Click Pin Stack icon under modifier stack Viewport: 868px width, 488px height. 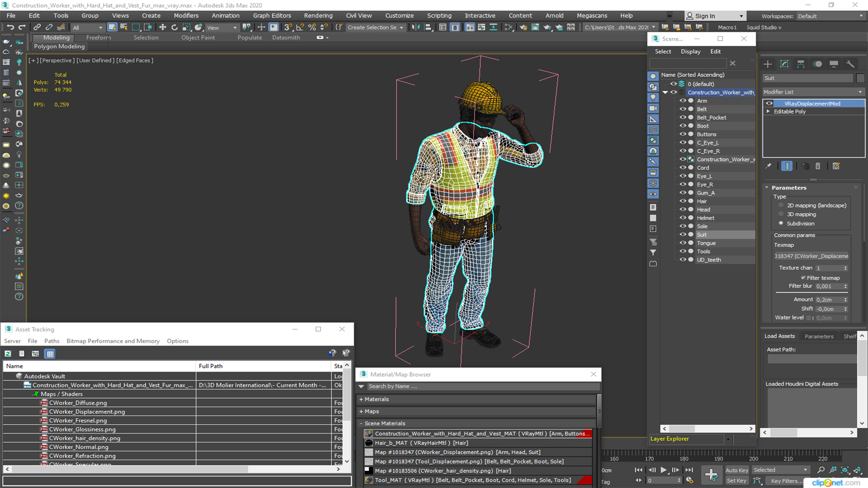pyautogui.click(x=768, y=166)
